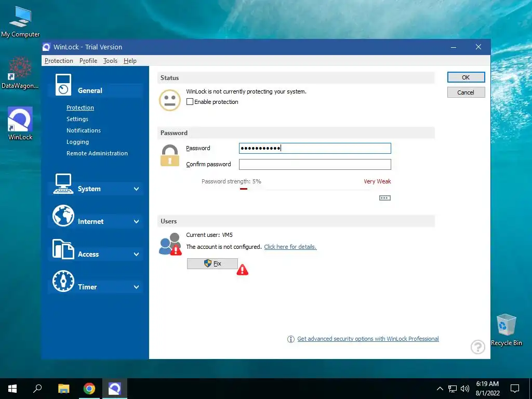
Task: Open File Explorer from taskbar
Action: (x=63, y=389)
